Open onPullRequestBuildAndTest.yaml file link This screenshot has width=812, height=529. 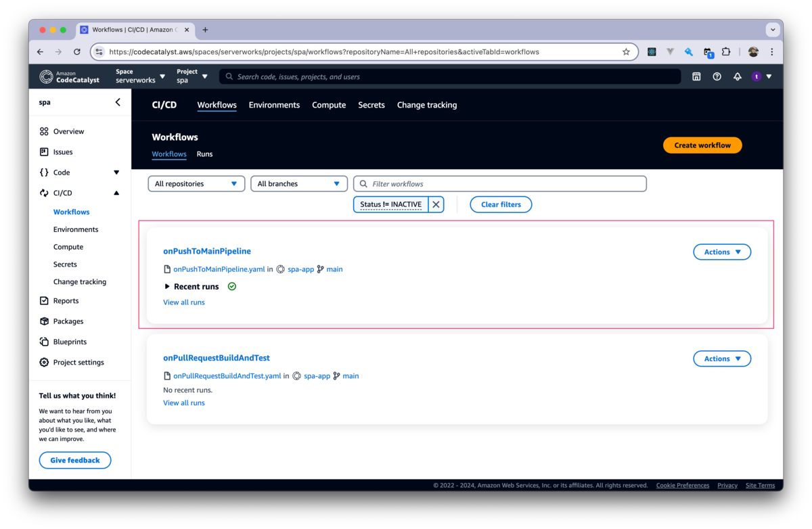(x=227, y=376)
